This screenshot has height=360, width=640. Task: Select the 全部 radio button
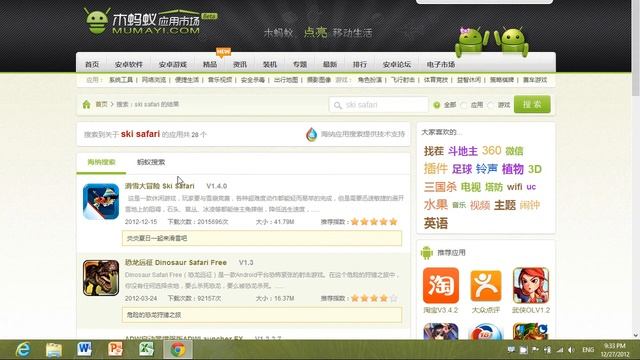click(x=437, y=105)
